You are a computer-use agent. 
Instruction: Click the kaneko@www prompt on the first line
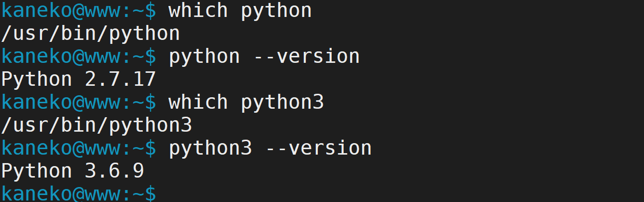tap(78, 10)
